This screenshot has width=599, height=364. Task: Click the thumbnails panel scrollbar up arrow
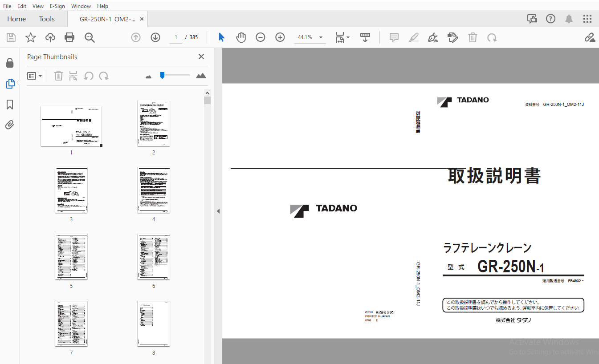click(207, 93)
